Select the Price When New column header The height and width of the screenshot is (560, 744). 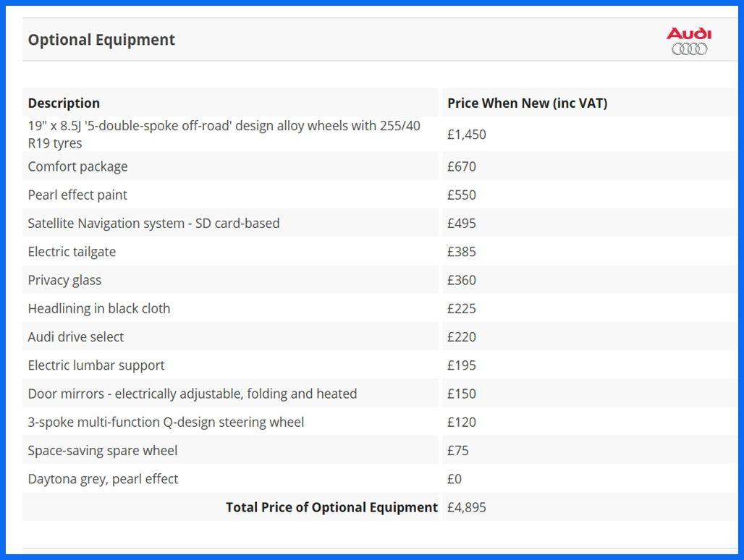pyautogui.click(x=527, y=103)
